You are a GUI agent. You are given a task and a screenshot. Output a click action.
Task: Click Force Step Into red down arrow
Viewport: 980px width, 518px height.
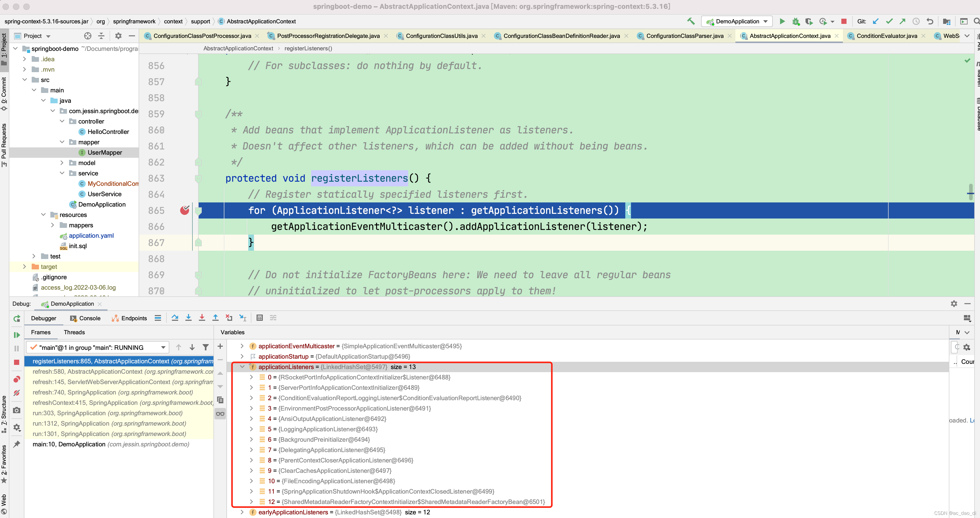tap(202, 318)
